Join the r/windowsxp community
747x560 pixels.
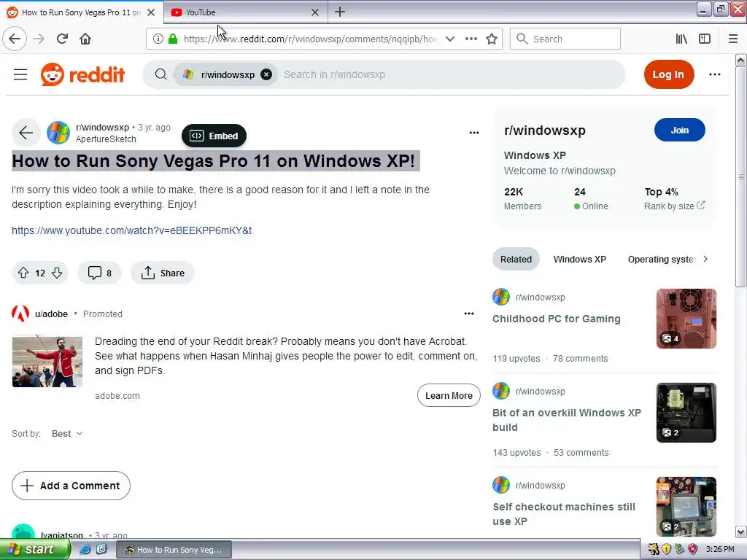pos(680,130)
